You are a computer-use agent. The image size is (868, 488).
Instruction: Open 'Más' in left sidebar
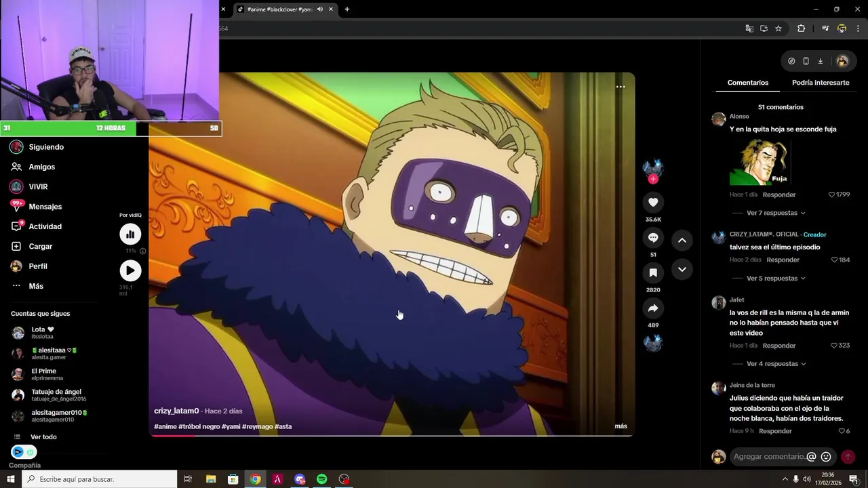coord(36,286)
